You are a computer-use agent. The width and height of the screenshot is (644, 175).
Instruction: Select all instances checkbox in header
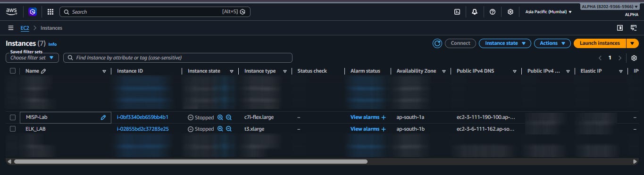click(13, 71)
